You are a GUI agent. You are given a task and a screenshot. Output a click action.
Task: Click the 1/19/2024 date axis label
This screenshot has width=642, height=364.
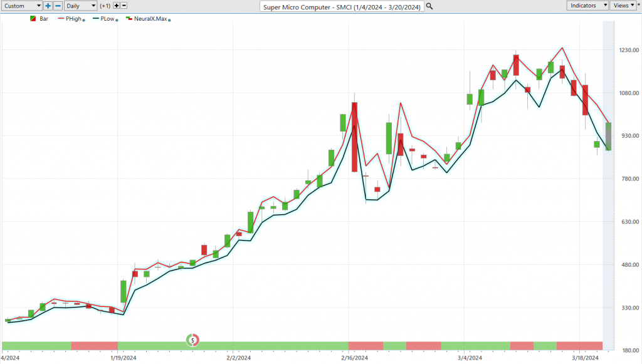[x=124, y=358]
